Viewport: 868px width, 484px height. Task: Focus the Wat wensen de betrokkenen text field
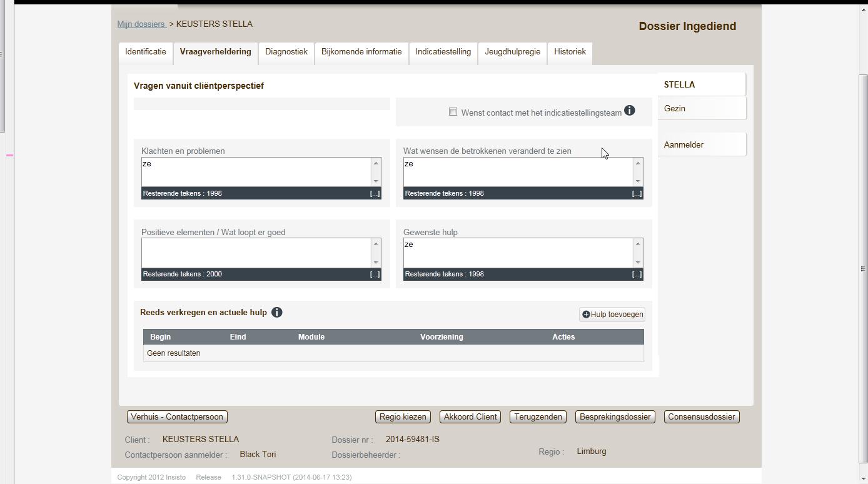518,172
